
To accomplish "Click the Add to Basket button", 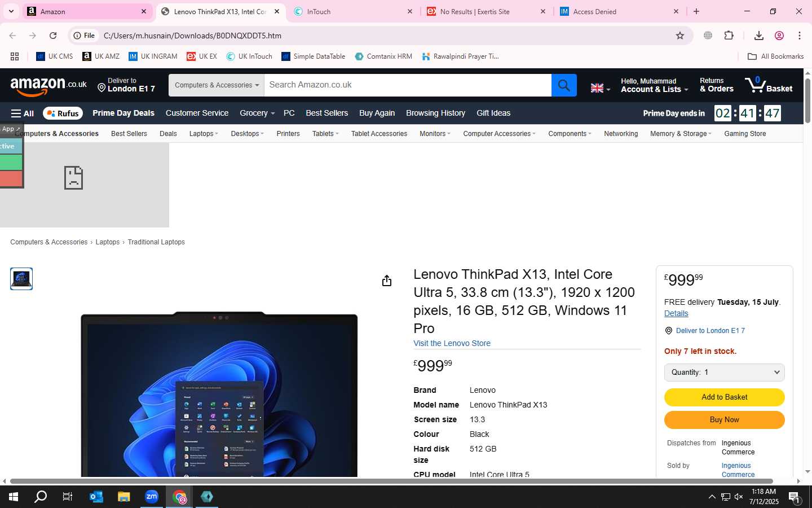I will tap(724, 397).
